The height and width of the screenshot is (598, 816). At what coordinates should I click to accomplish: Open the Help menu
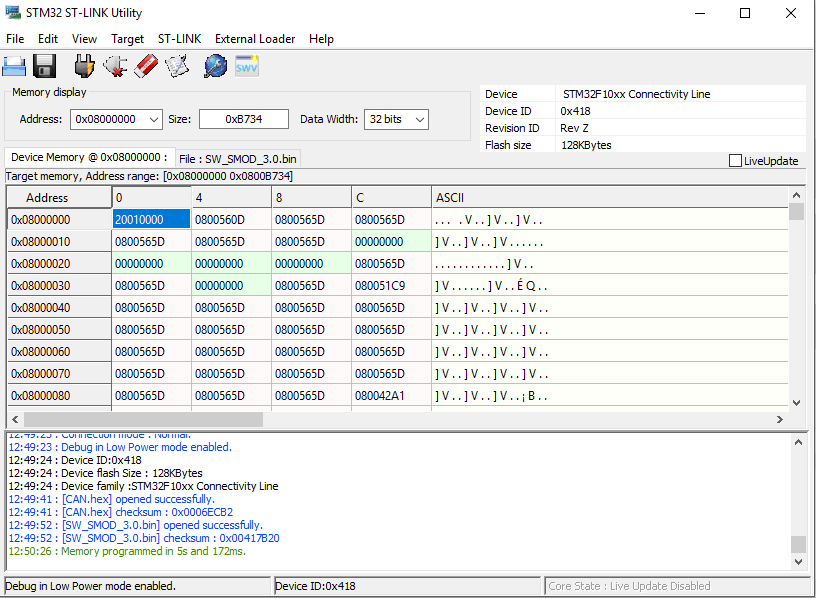[321, 39]
